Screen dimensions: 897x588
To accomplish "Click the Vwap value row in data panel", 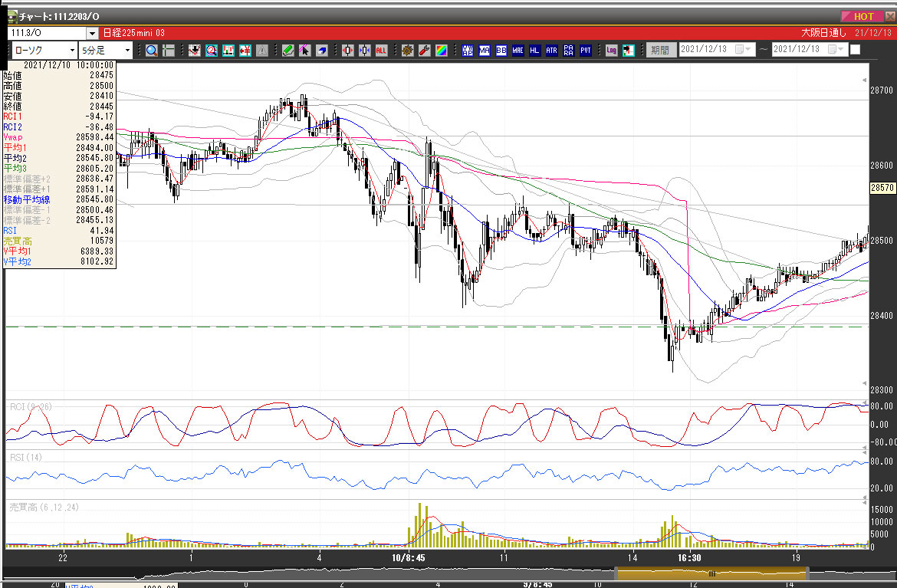I will coord(59,137).
